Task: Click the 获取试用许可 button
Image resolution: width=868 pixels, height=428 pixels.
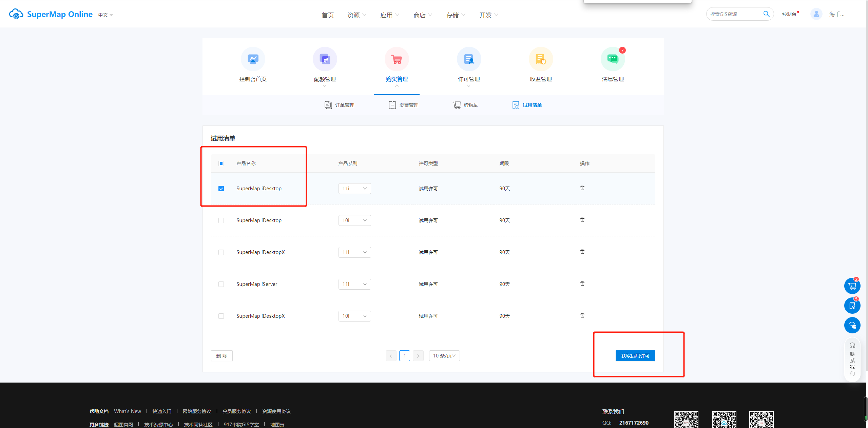Action: (x=635, y=356)
